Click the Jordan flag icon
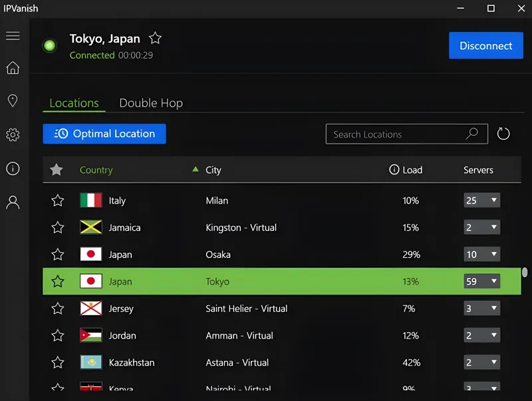 (x=91, y=335)
